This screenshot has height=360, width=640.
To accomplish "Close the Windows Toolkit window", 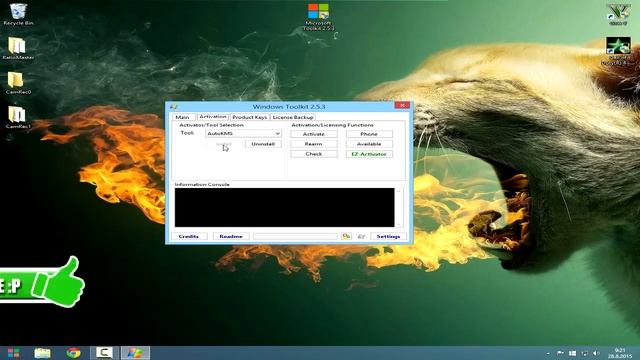I will coord(402,105).
